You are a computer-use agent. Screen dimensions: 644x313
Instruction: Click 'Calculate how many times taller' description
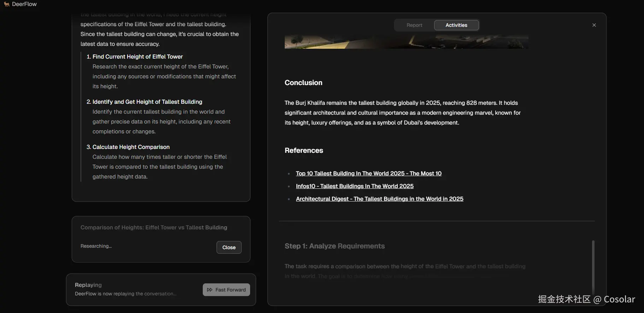click(x=160, y=167)
